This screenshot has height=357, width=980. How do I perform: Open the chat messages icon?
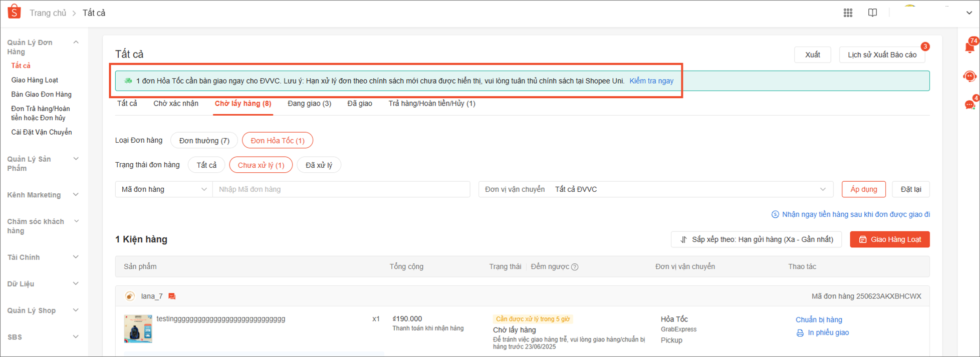pyautogui.click(x=969, y=105)
